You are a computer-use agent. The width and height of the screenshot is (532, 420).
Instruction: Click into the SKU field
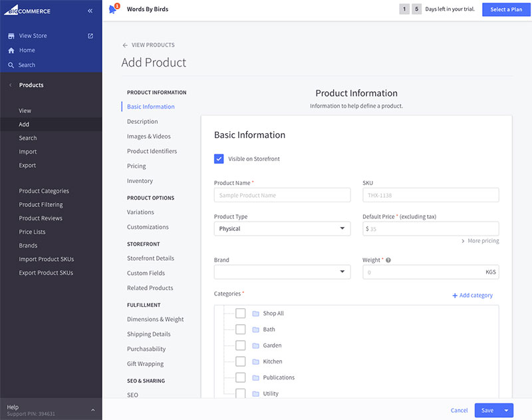coord(431,195)
